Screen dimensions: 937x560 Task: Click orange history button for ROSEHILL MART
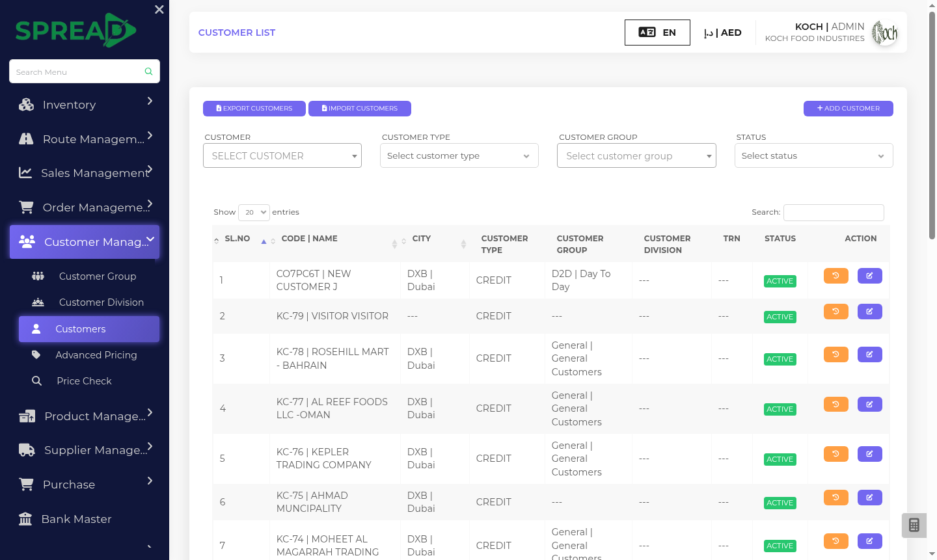click(x=836, y=354)
